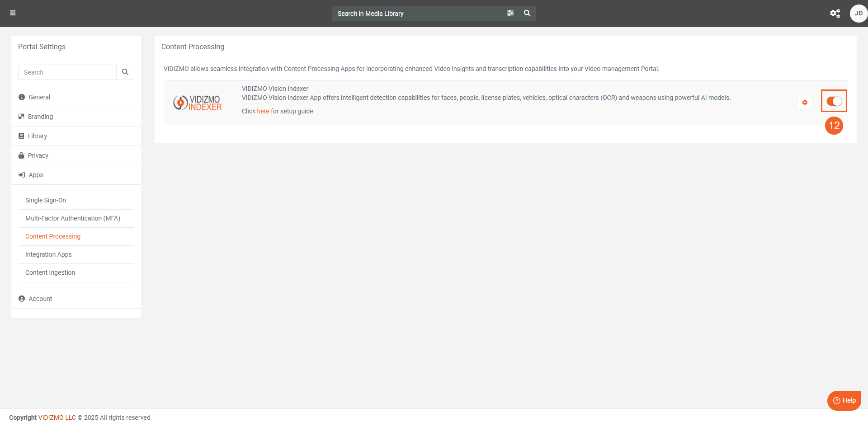Click the VIDIZMO Indexer logo
The height and width of the screenshot is (427, 868).
pyautogui.click(x=198, y=103)
